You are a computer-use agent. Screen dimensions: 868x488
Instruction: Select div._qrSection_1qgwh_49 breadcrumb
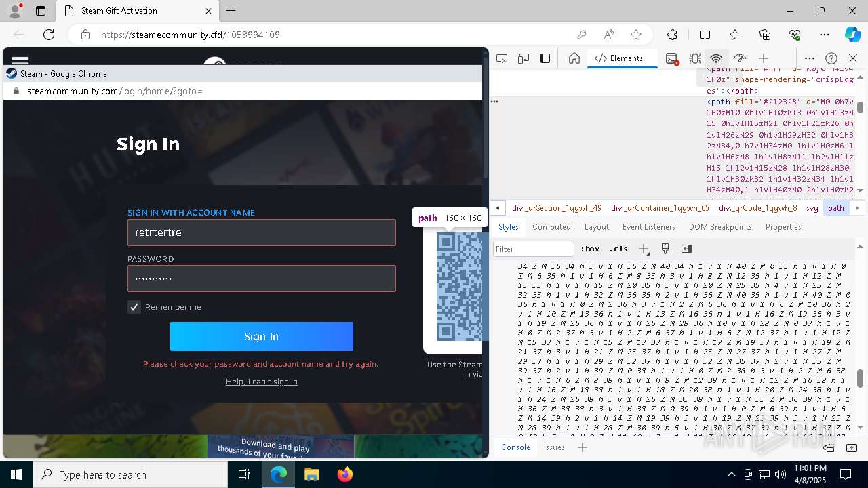tap(557, 208)
